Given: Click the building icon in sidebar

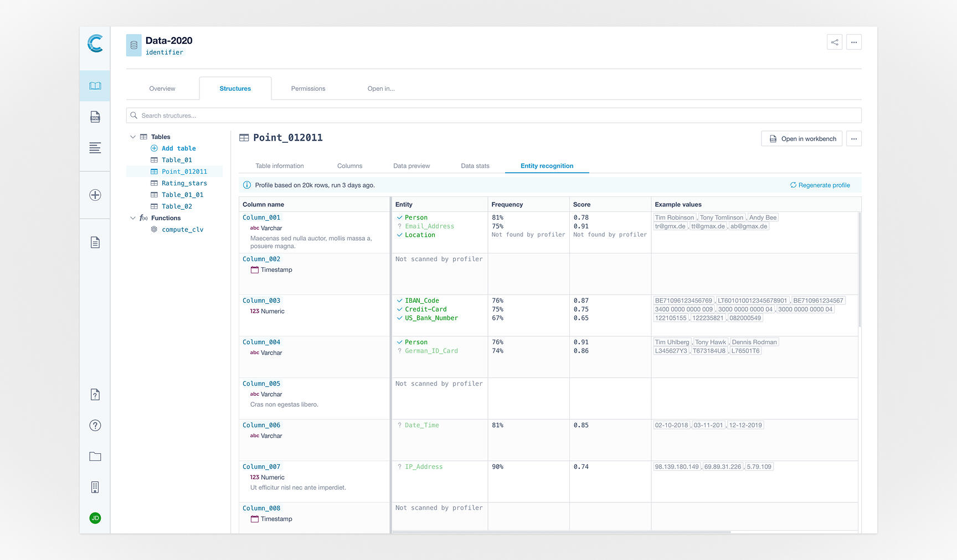Looking at the screenshot, I should coord(95,488).
